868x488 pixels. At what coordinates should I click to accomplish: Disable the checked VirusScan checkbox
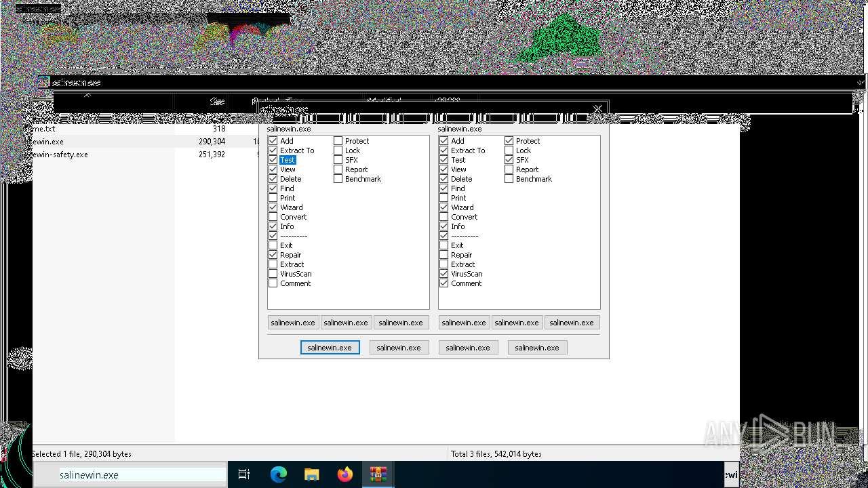click(x=444, y=274)
